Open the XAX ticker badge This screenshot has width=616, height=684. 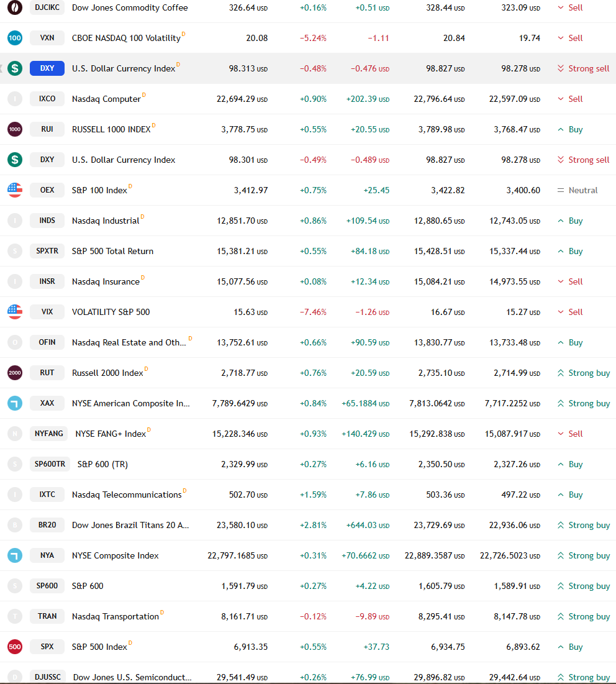click(x=47, y=403)
